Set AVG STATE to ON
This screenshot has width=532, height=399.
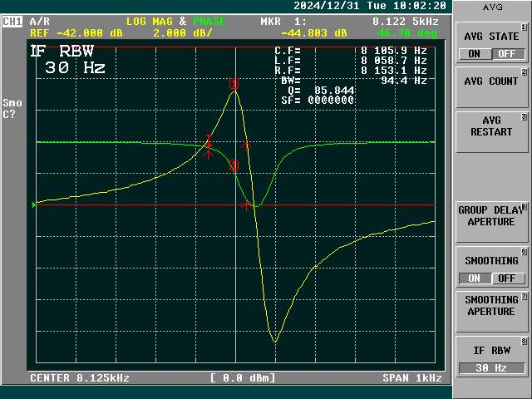click(x=474, y=54)
